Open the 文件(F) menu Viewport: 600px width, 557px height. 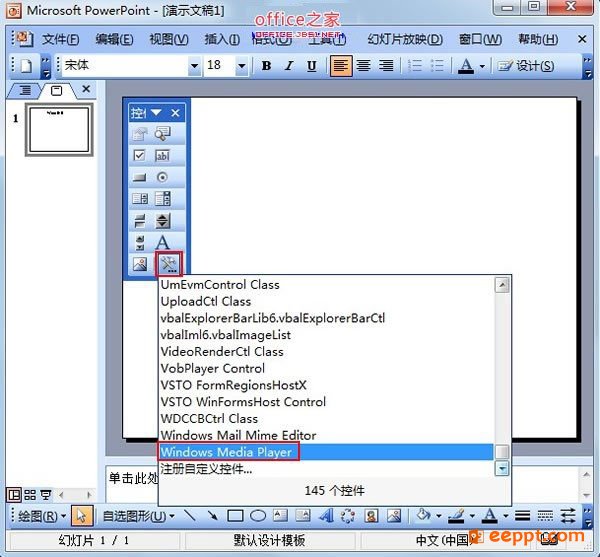pyautogui.click(x=60, y=39)
